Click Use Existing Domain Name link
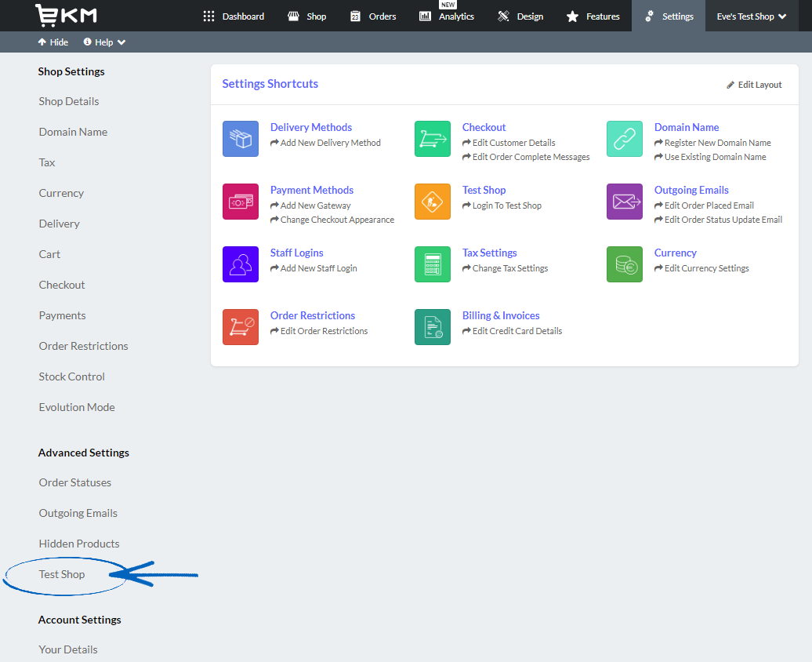Screen dimensions: 812x662 (x=710, y=157)
